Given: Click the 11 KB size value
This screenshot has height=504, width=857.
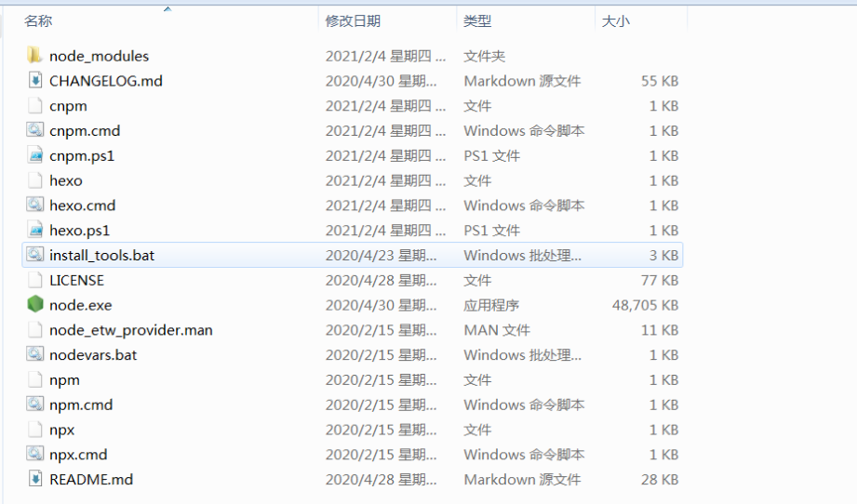Looking at the screenshot, I should [660, 330].
